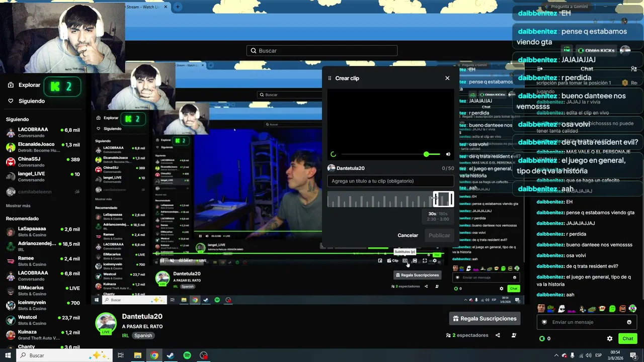Image resolution: width=644 pixels, height=362 pixels.
Task: Click the ESP language indicator in the system tray
Action: click(x=599, y=355)
